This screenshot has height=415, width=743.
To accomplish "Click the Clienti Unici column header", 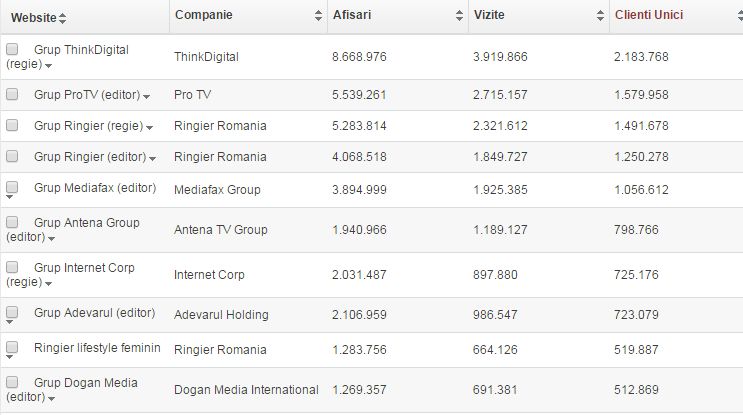I will click(x=649, y=15).
